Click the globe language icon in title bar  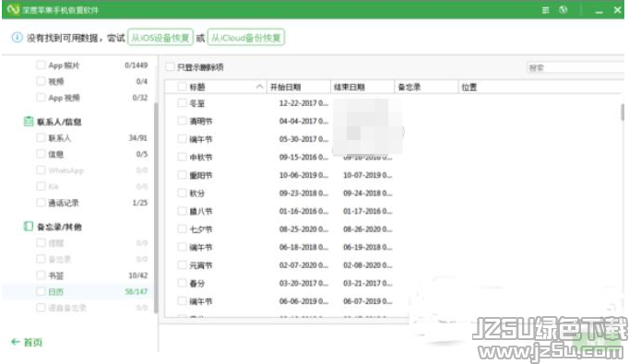coord(564,9)
